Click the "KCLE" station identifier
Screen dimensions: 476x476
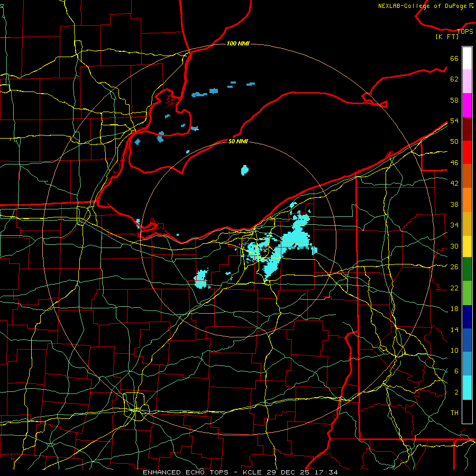[x=253, y=472]
